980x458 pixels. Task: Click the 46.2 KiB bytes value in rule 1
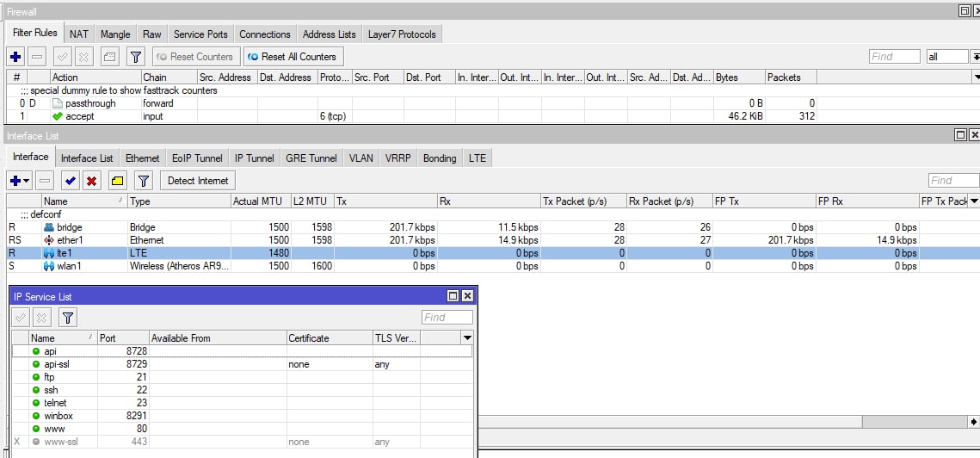tap(746, 116)
